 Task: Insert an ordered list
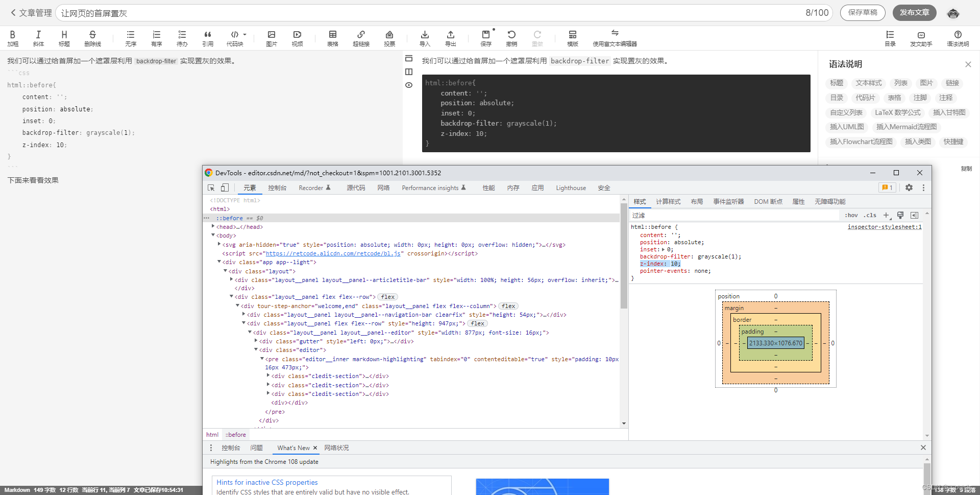(156, 38)
